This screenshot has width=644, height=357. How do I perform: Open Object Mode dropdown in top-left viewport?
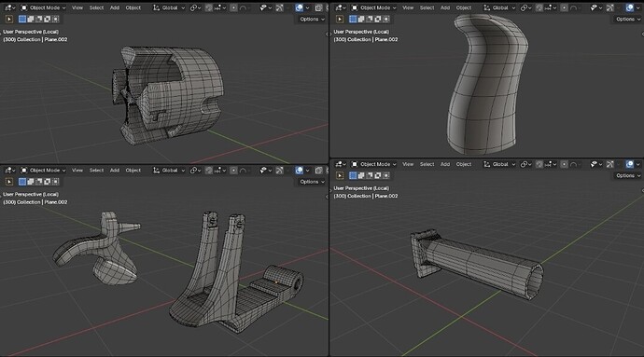[x=44, y=7]
